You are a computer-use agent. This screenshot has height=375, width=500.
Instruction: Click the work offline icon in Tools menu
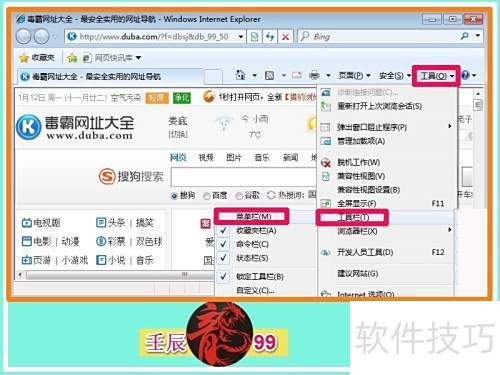click(326, 163)
